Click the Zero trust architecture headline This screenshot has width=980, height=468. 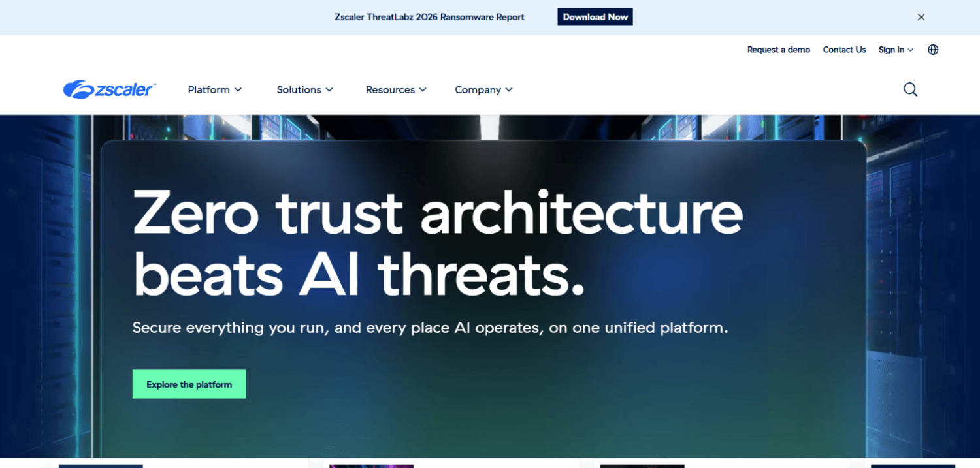(x=438, y=243)
